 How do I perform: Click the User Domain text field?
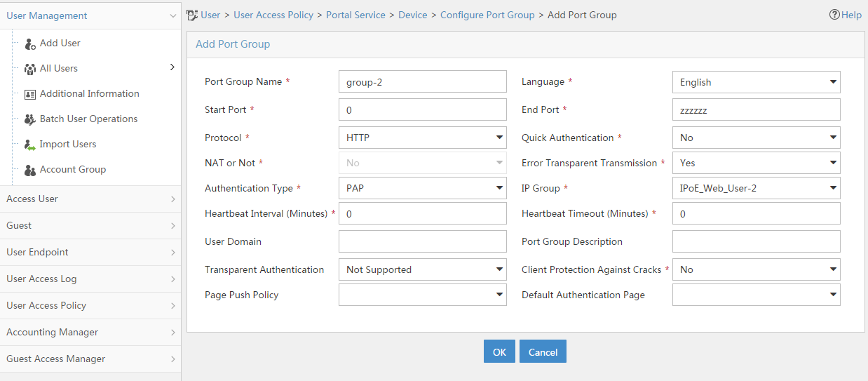[x=423, y=241]
